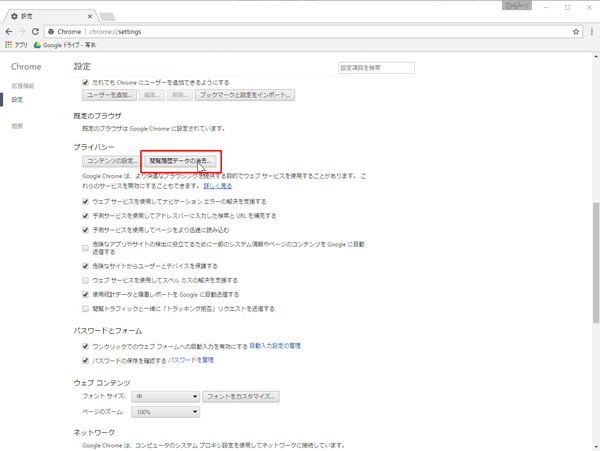
Task: Click the vertical scrollbar thumb
Action: pyautogui.click(x=596, y=263)
